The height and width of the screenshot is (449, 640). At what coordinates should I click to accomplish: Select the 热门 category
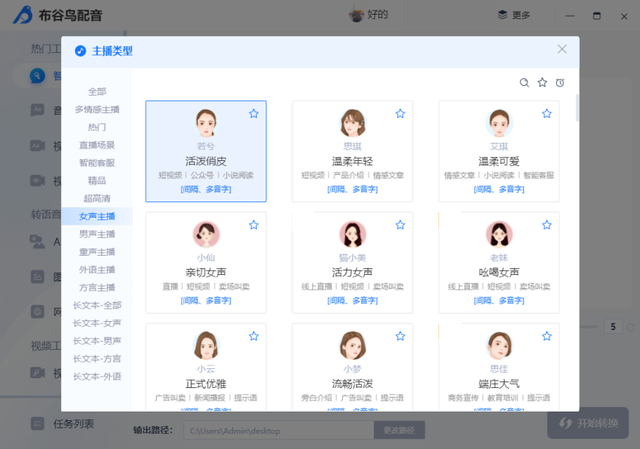pos(97,127)
